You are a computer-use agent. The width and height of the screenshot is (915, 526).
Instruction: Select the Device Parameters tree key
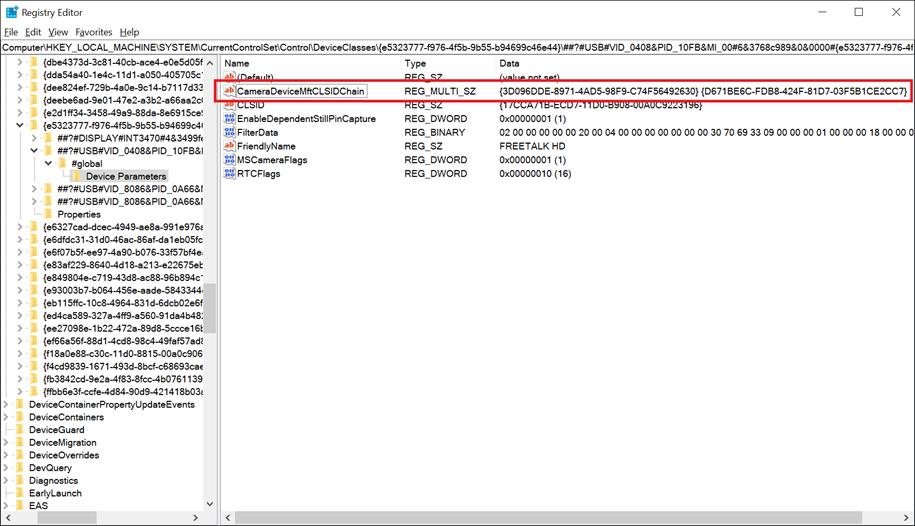point(126,176)
